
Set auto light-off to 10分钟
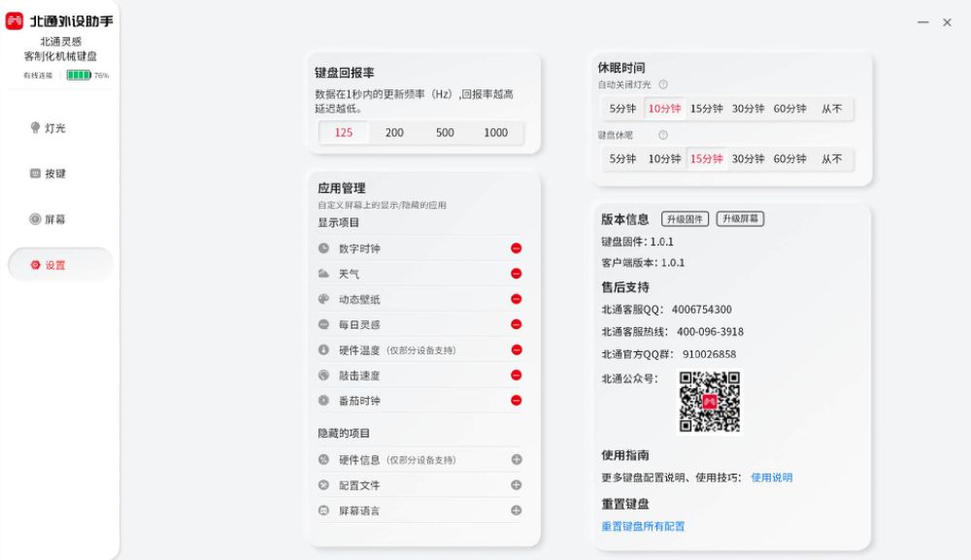664,109
